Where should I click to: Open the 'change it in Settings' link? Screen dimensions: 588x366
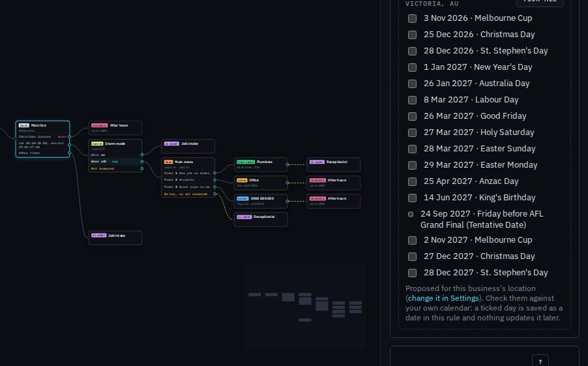pos(443,298)
